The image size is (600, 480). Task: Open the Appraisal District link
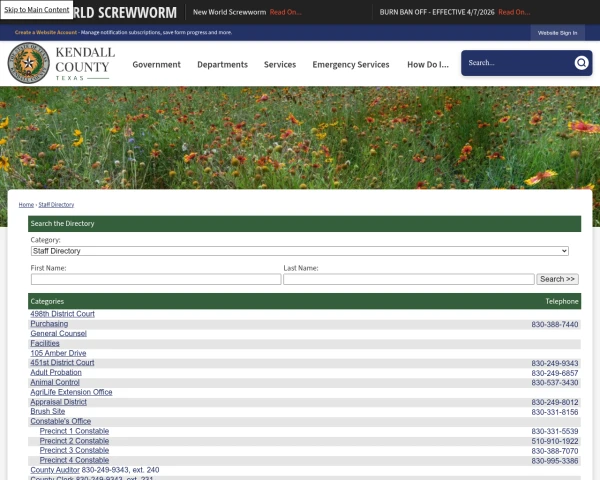[59, 402]
